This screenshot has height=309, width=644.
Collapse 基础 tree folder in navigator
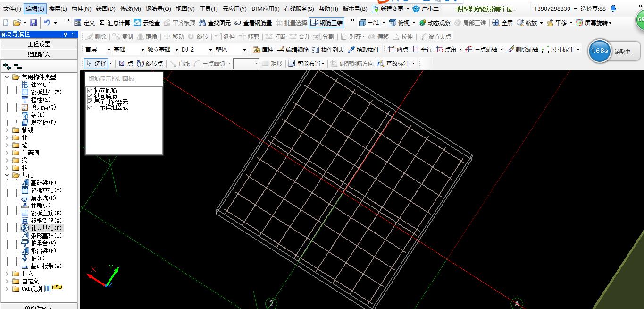click(x=7, y=175)
